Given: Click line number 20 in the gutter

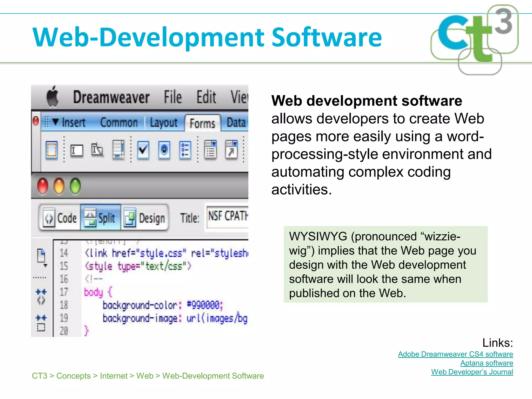Looking at the screenshot, I should coord(64,331).
